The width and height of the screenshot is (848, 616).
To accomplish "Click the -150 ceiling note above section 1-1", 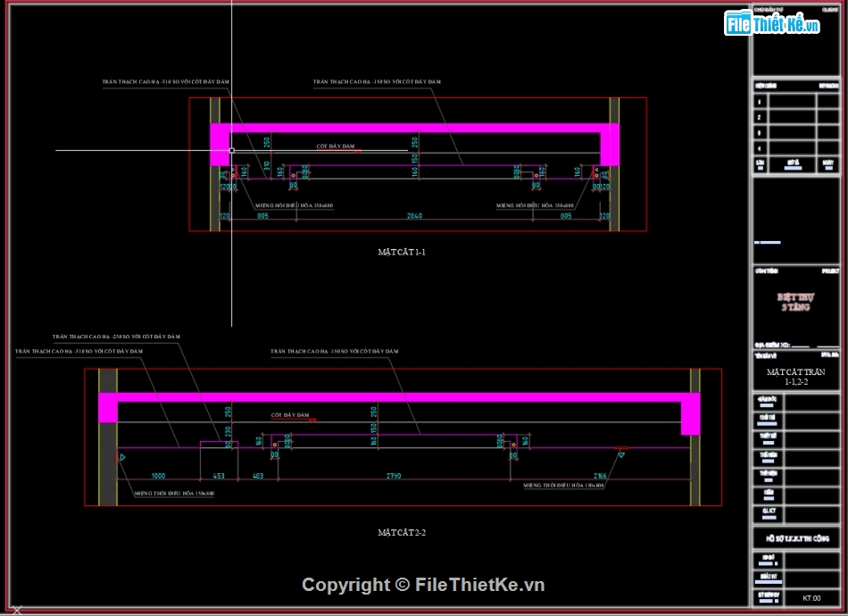I will (x=377, y=81).
